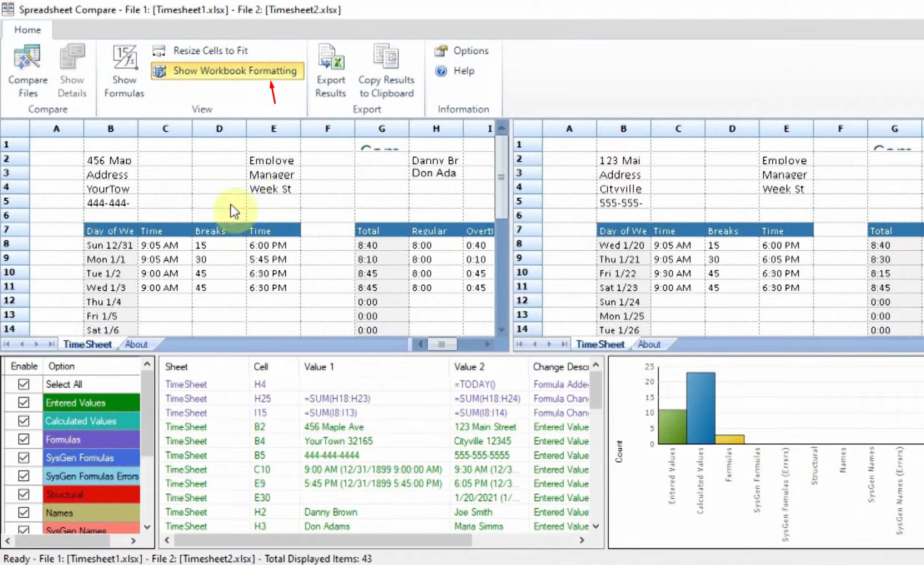The width and height of the screenshot is (924, 565).
Task: Click the Spreadsheet Compare app icon in title bar
Action: (8, 9)
